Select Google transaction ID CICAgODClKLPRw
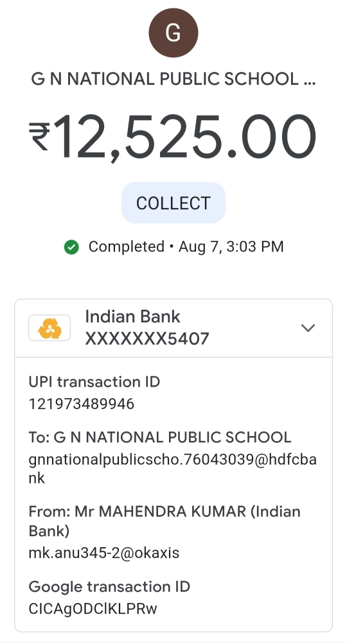347x644 pixels. coord(93,609)
